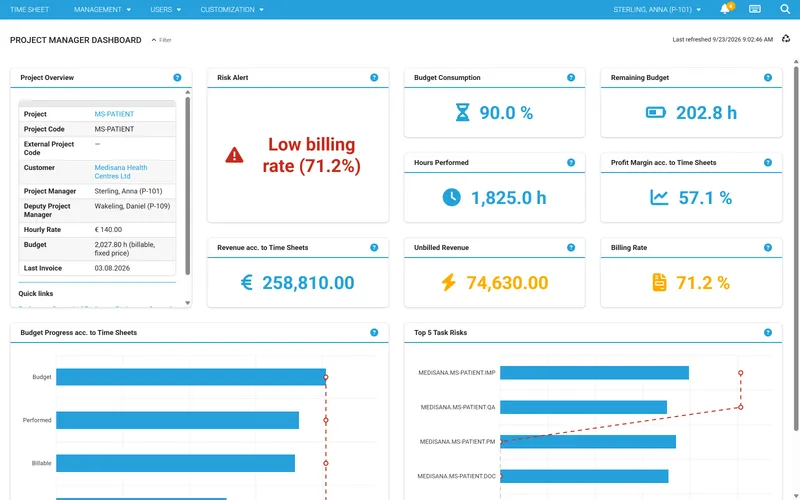Click the € 140.00 hourly rate value
800x500 pixels.
coord(108,230)
